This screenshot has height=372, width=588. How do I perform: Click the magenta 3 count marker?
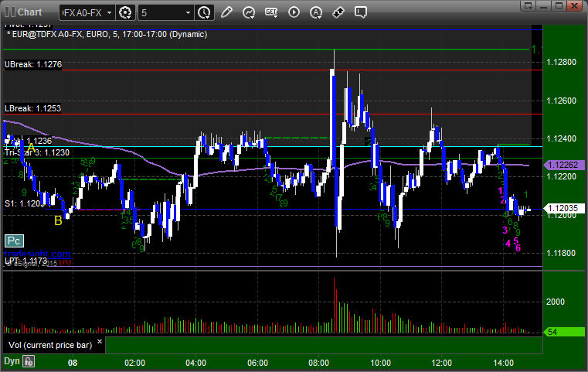click(505, 230)
